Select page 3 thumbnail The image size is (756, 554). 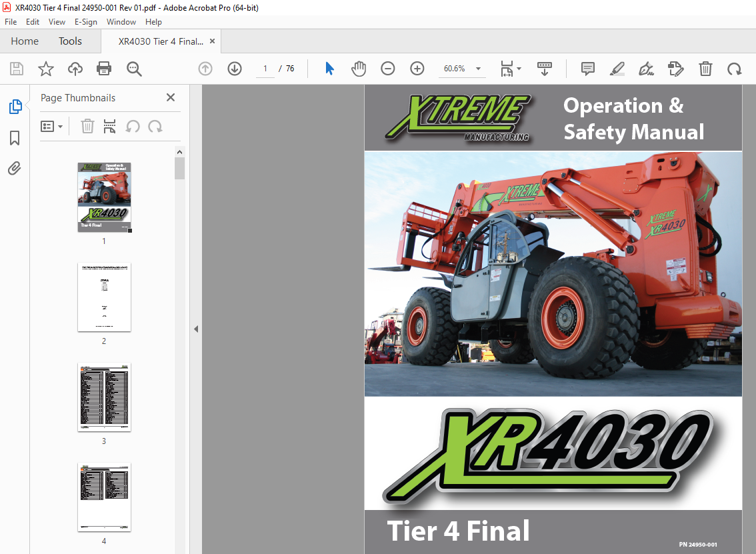104,397
